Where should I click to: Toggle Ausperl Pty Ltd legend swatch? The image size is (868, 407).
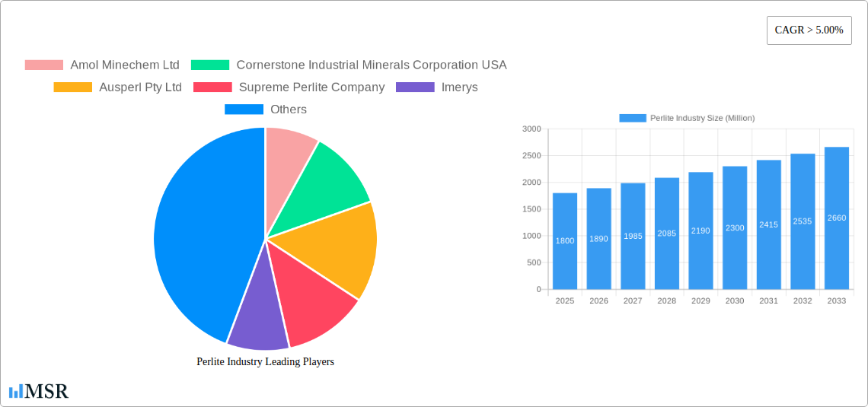[72, 87]
